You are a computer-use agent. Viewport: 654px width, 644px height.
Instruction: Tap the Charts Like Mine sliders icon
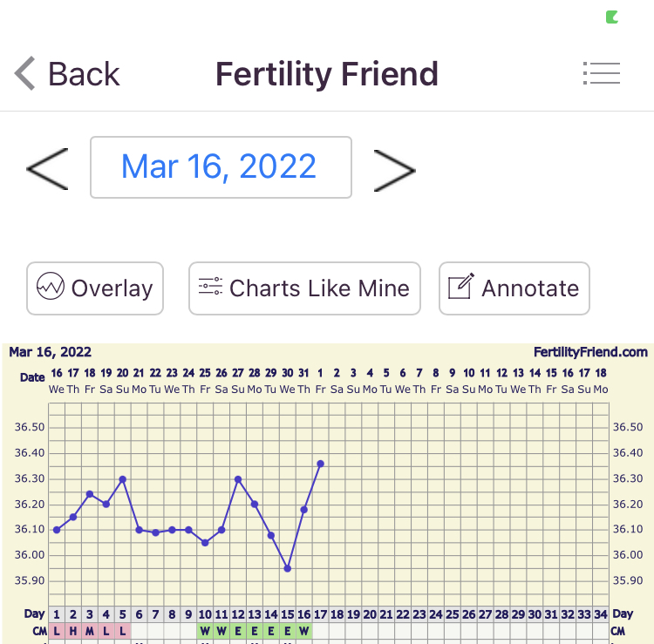click(210, 287)
